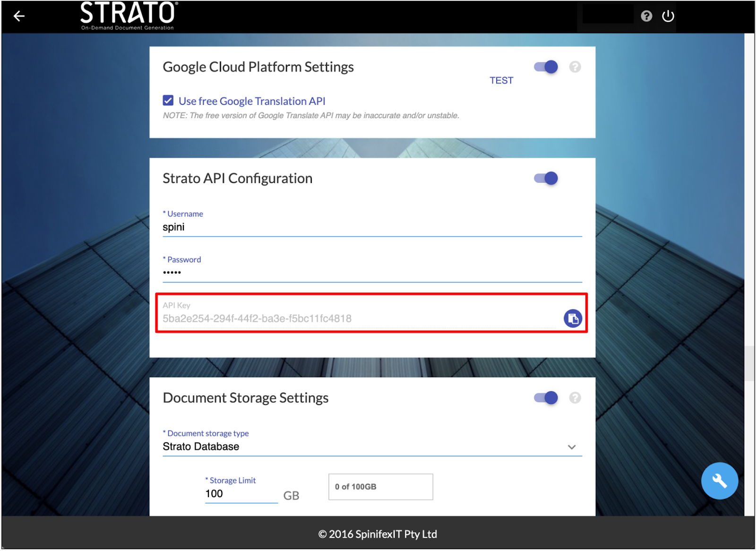Toggle Document Storage Settings switch

point(546,398)
